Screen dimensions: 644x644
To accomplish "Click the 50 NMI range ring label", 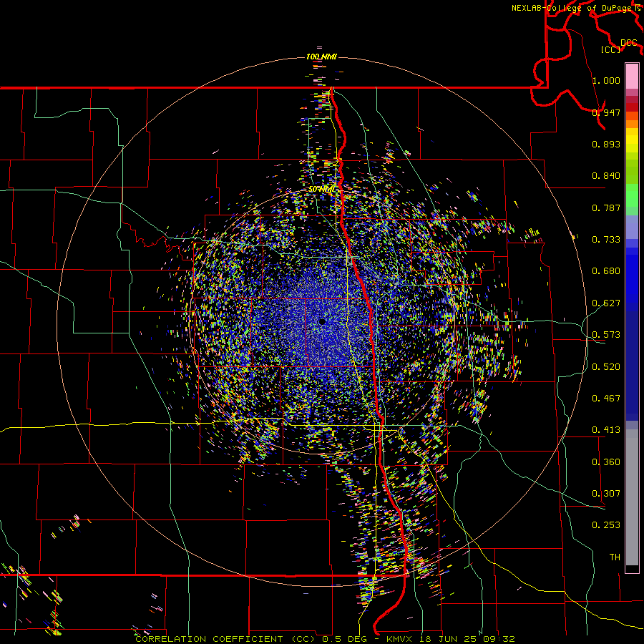I will 322,190.
